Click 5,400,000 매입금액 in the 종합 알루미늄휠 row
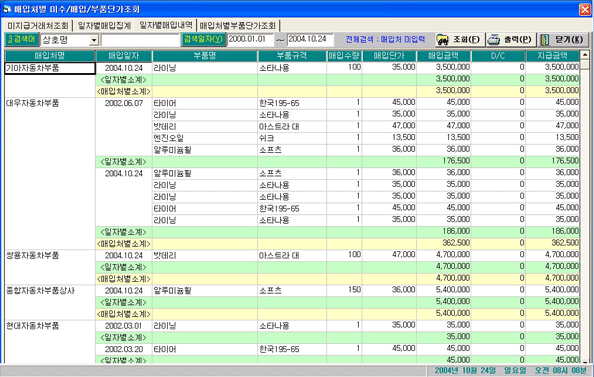594x377 pixels. (x=444, y=290)
